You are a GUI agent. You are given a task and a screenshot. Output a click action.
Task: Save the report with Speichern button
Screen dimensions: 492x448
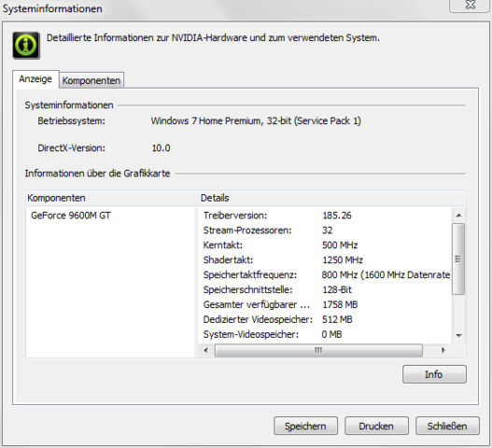point(305,426)
